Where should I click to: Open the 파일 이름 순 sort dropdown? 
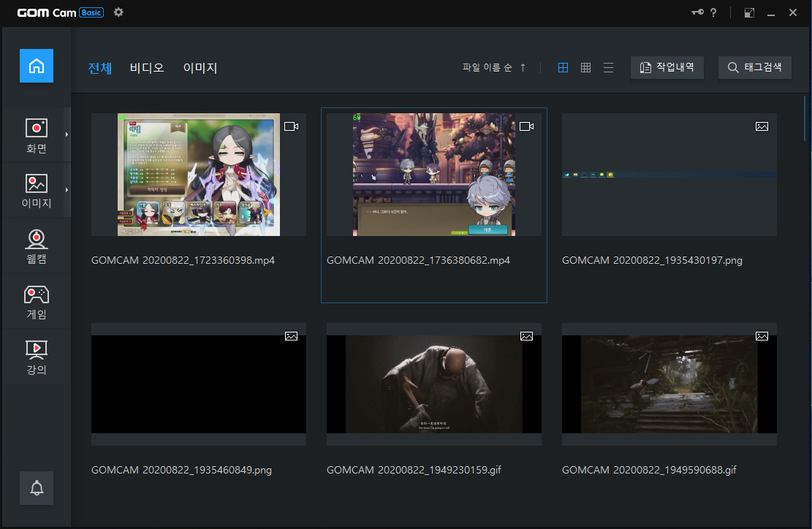pyautogui.click(x=487, y=67)
